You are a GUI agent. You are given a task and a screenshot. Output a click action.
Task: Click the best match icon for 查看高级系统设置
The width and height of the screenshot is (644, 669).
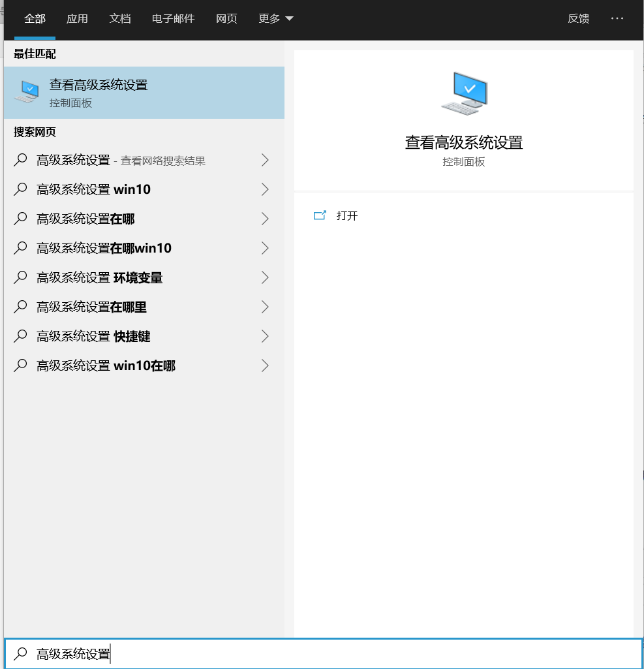click(26, 91)
